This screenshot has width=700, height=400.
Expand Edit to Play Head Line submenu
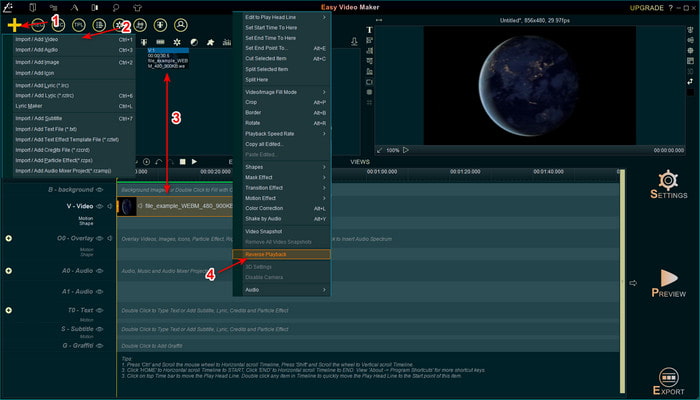[x=282, y=17]
